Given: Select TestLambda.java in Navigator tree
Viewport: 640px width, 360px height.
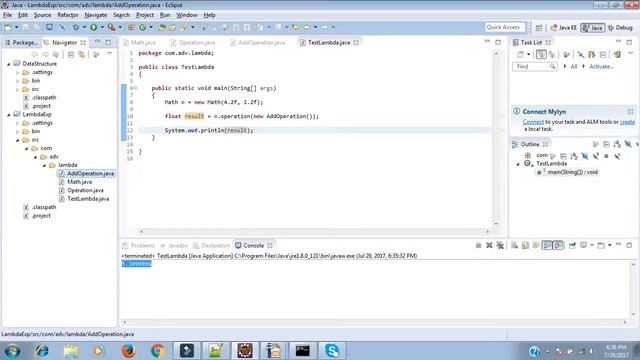Looking at the screenshot, I should click(88, 199).
